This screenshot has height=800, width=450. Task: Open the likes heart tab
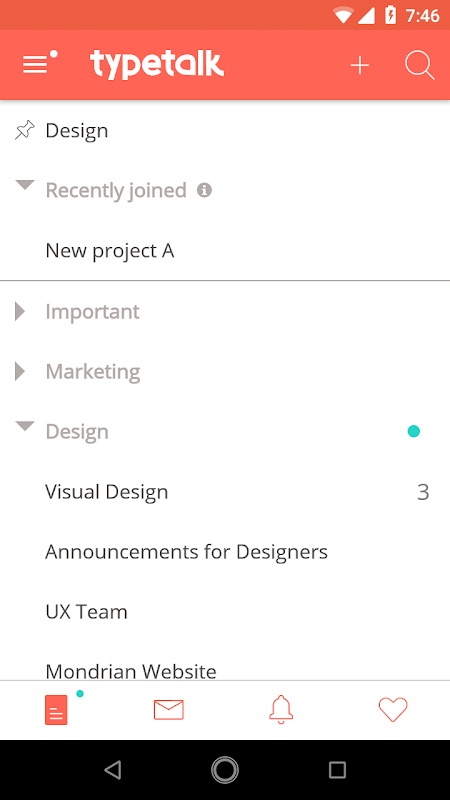click(393, 709)
